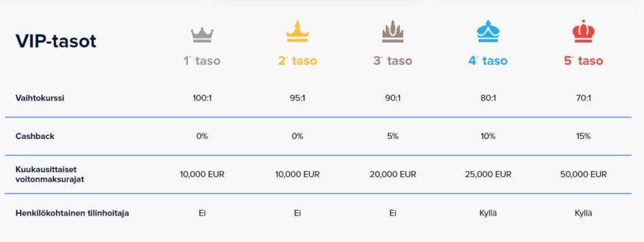Click the 70:1 exchange rate value
The width and height of the screenshot is (644, 242).
(584, 99)
